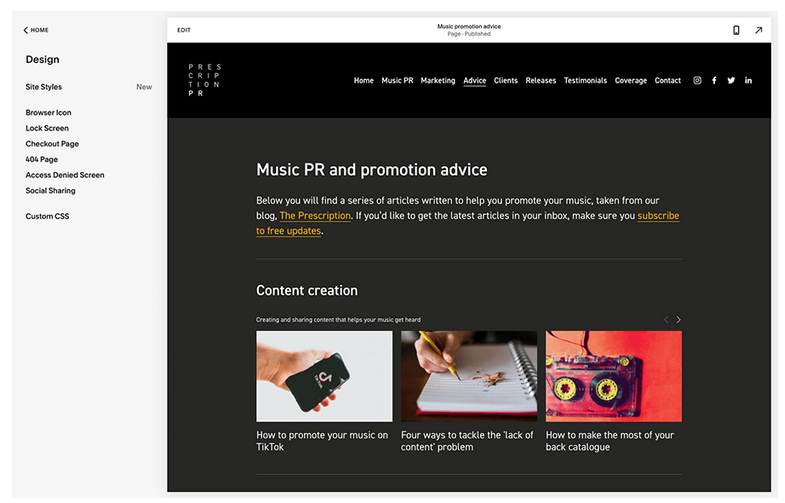Open the TikTok promotion article thumbnail
The image size is (785, 503).
(x=324, y=376)
